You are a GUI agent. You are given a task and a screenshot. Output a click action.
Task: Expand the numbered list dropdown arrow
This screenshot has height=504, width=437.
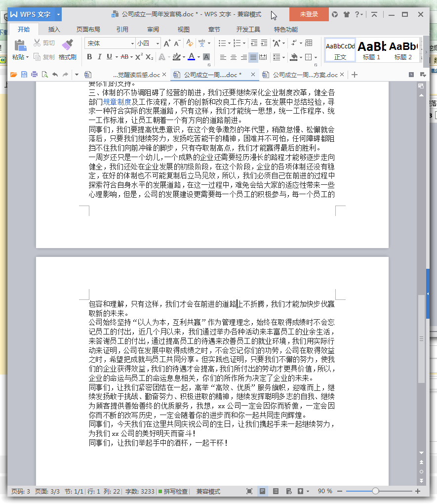[x=244, y=43]
